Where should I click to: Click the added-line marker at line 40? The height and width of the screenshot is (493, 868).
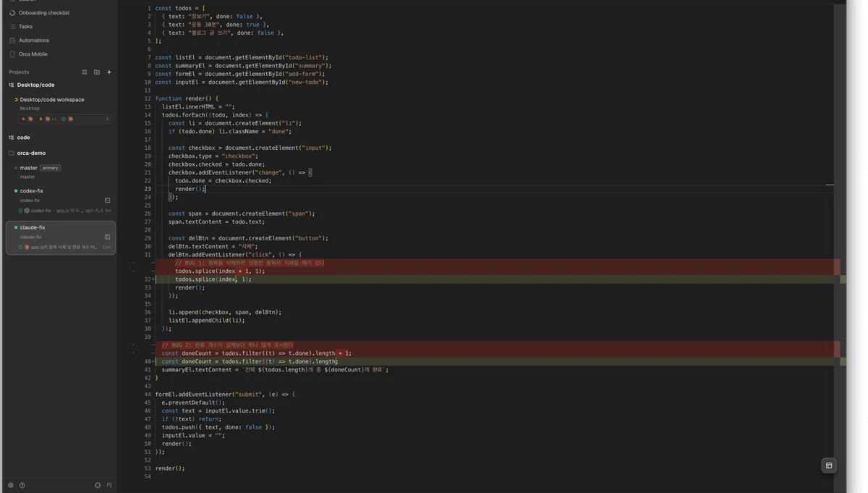click(154, 361)
